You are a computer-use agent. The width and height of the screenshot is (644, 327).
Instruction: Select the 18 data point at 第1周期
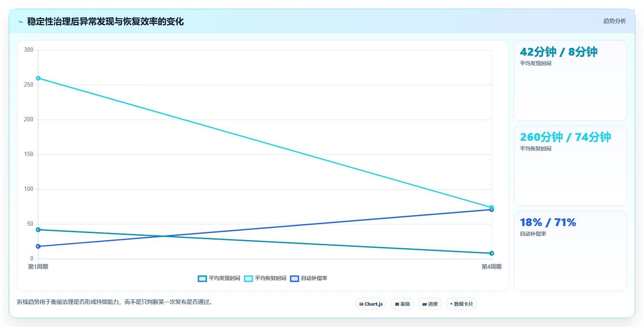tap(38, 247)
